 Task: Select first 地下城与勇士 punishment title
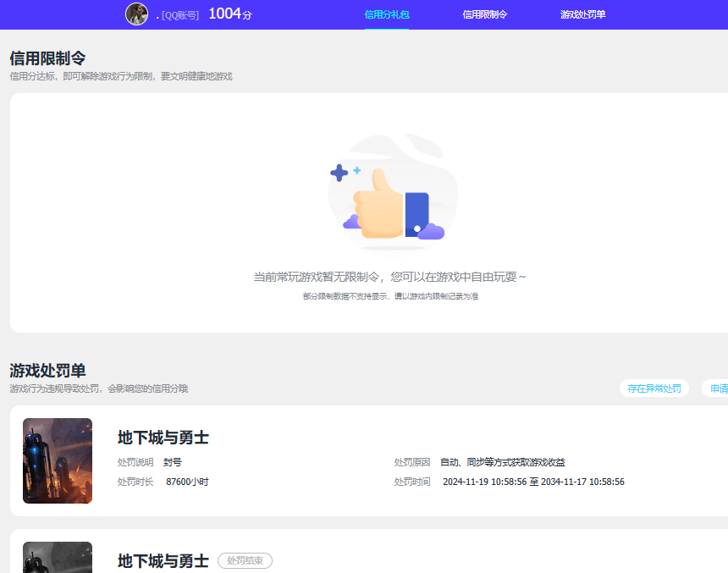163,438
